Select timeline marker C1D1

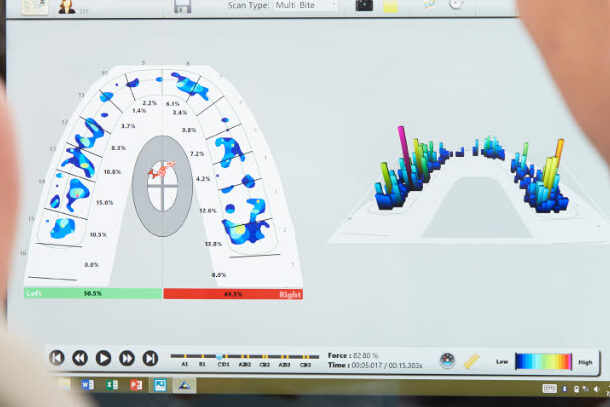(223, 365)
